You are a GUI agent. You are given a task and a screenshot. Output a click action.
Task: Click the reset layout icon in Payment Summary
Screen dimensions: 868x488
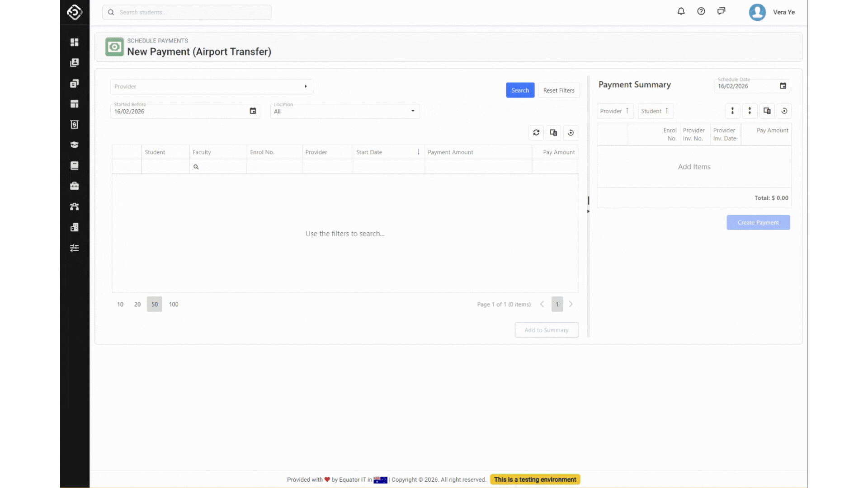click(784, 111)
